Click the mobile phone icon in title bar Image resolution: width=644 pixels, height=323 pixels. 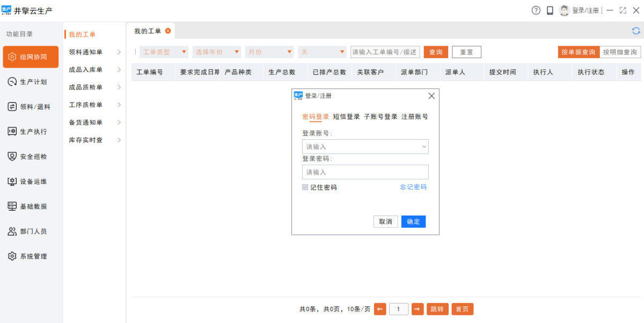[x=550, y=10]
